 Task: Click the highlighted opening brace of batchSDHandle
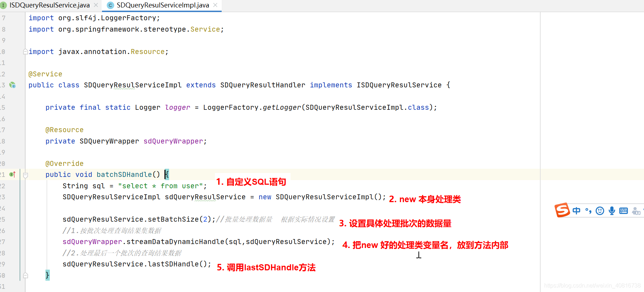(167, 174)
